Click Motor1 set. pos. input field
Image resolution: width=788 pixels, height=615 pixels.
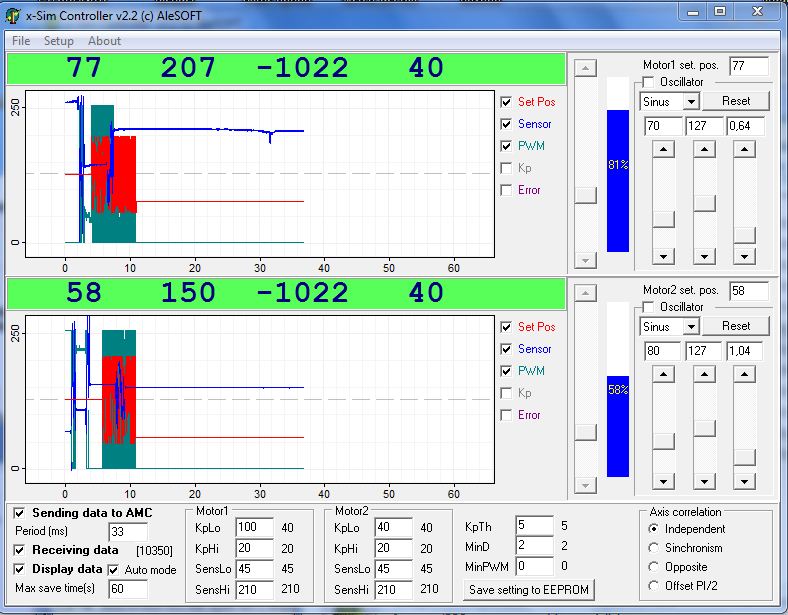749,66
